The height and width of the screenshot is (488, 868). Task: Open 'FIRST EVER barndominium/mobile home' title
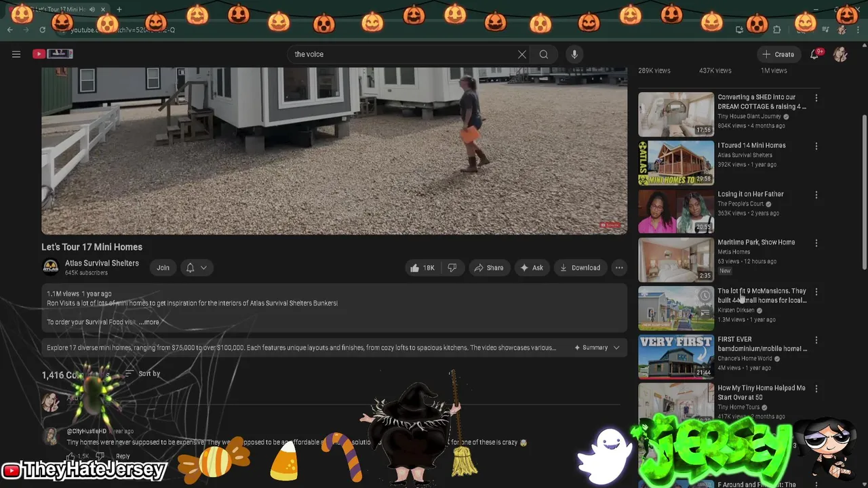click(x=762, y=344)
